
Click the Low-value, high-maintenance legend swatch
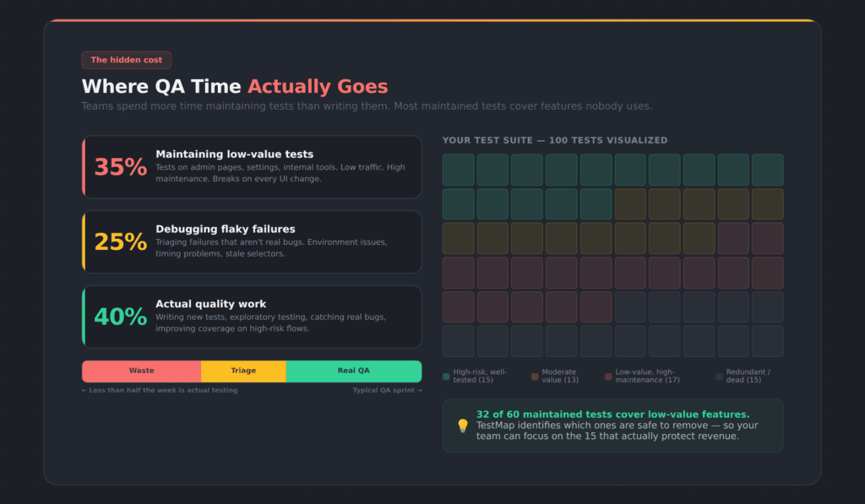tap(608, 377)
